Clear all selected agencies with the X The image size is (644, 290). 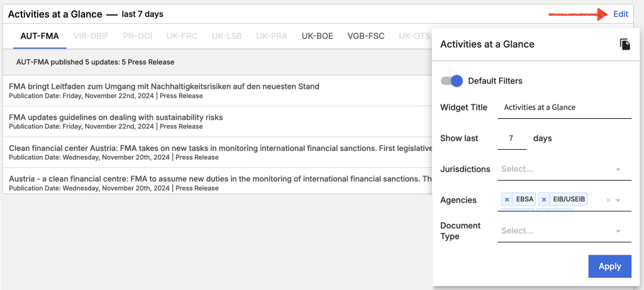coord(608,200)
